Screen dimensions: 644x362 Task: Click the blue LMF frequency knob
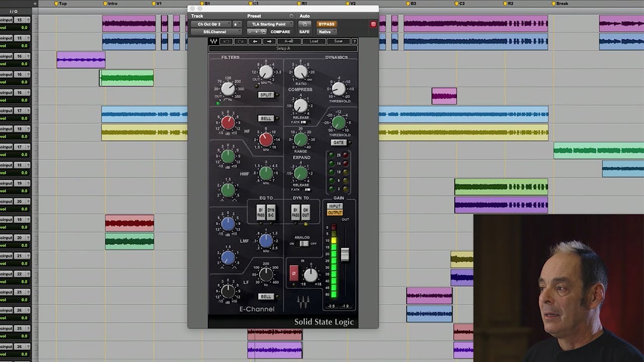[266, 241]
